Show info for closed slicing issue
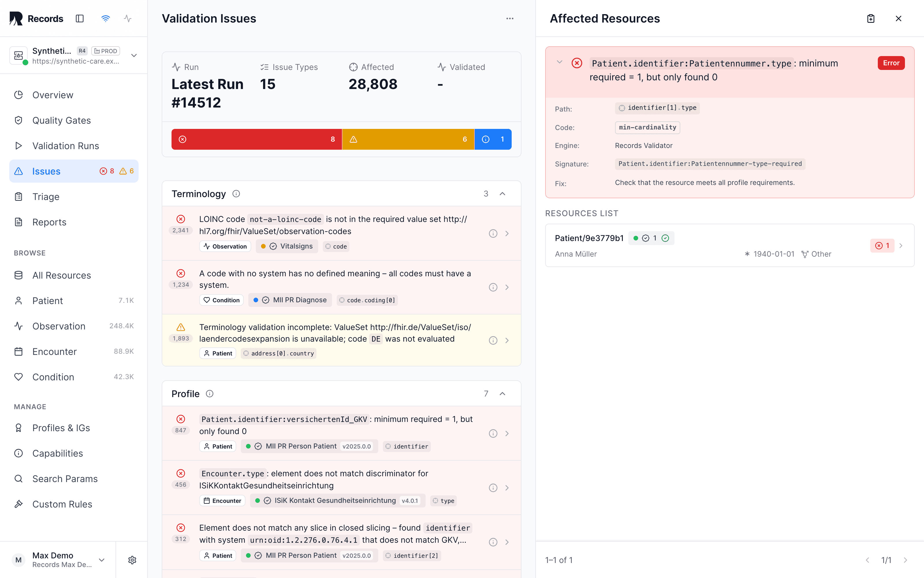Image resolution: width=924 pixels, height=578 pixels. pos(493,542)
